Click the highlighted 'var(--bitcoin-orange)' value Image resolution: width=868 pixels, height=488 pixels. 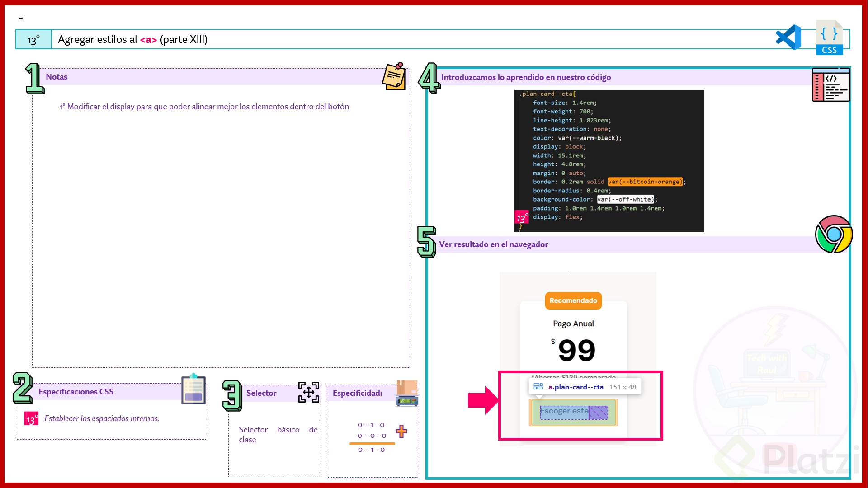click(645, 182)
